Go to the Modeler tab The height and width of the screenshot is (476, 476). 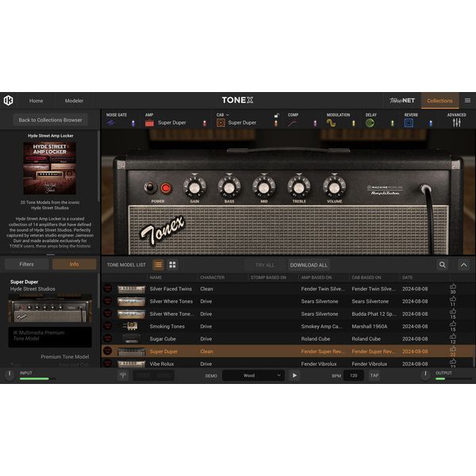(74, 101)
